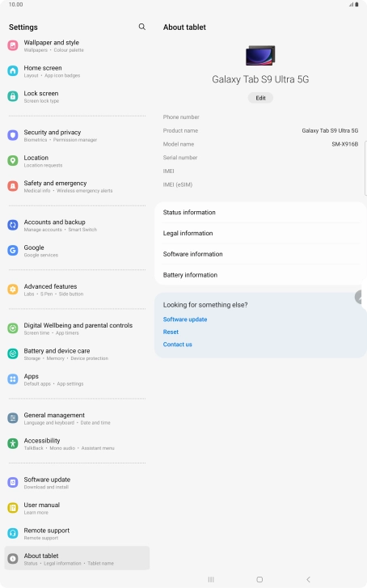The height and width of the screenshot is (588, 367).
Task: Tap the Apps grid icon
Action: [x=13, y=379]
